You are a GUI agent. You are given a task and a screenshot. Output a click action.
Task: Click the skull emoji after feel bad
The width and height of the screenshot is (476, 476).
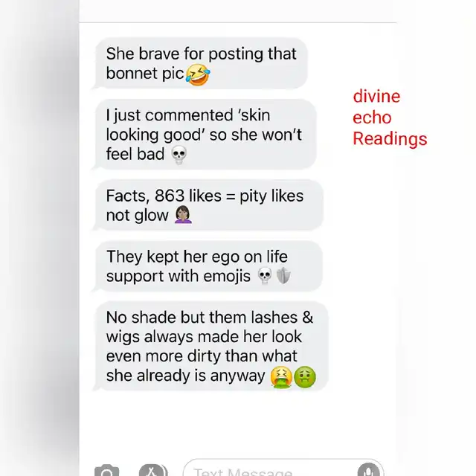pos(179,155)
